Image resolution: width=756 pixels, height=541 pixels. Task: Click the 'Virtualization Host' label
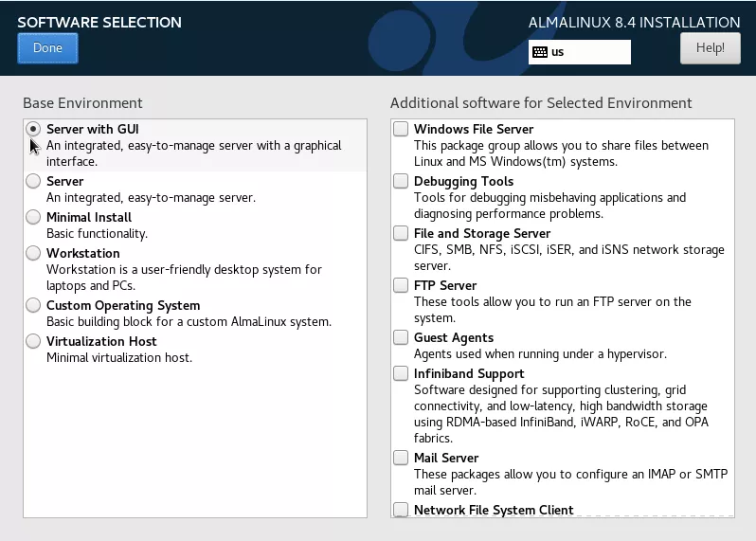(x=101, y=341)
